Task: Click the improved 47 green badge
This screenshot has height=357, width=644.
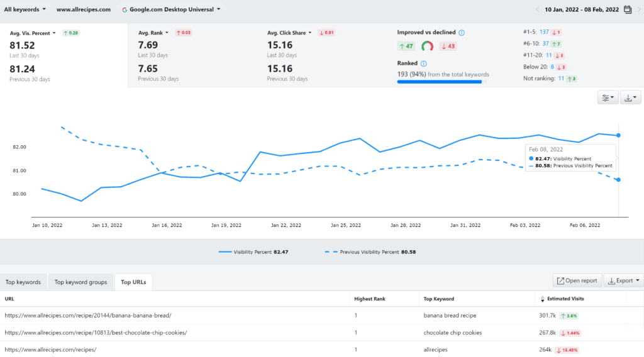Action: pyautogui.click(x=406, y=46)
